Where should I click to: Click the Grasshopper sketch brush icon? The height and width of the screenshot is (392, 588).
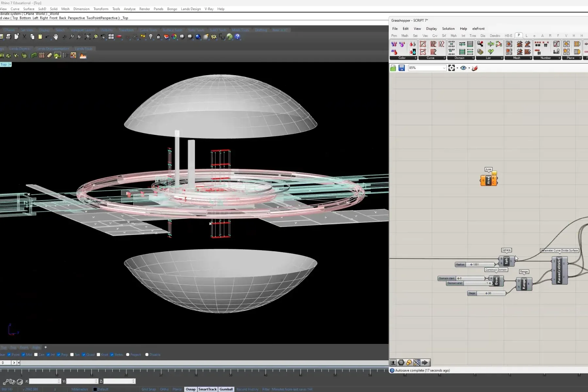475,68
